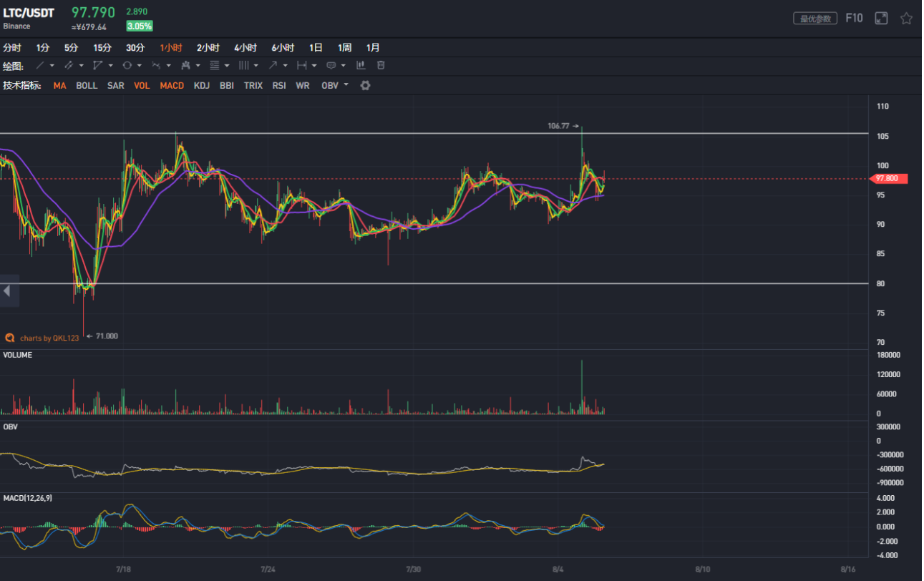Viewport: 924px width, 581px height.
Task: Expand the Fibonacci lines dropdown arrow
Action: (227, 66)
